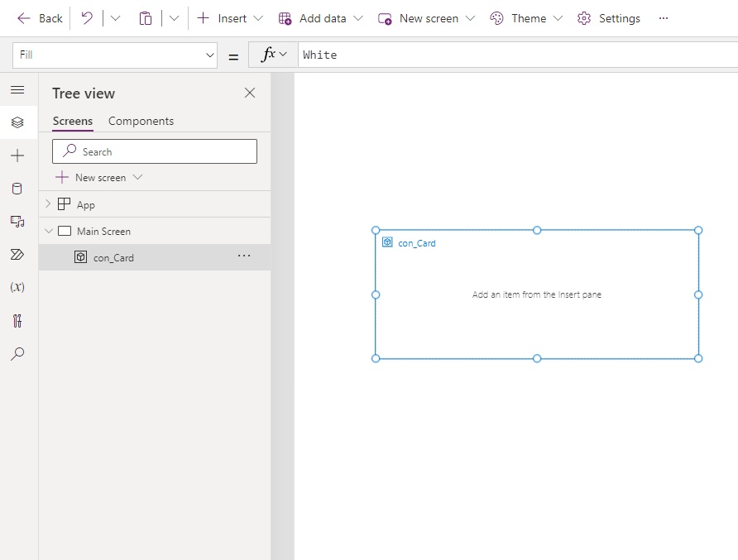The height and width of the screenshot is (560, 738).
Task: Click the Paste clipboard icon
Action: pos(146,18)
